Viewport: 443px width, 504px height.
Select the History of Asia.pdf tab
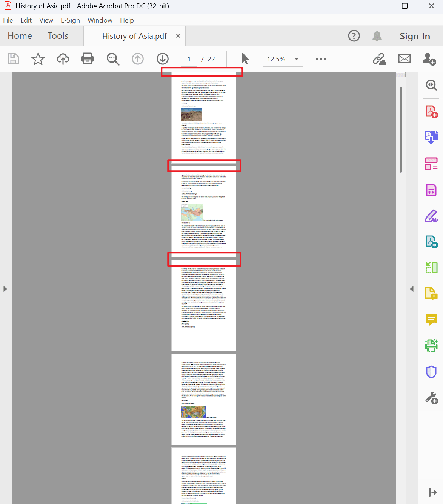point(134,36)
